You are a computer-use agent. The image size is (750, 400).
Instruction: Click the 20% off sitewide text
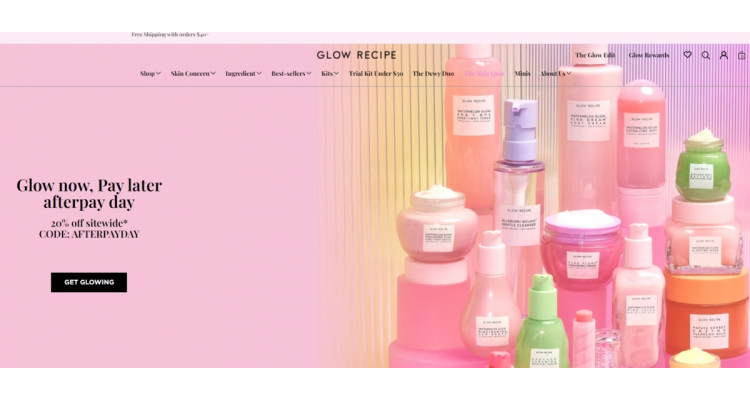[x=89, y=223]
